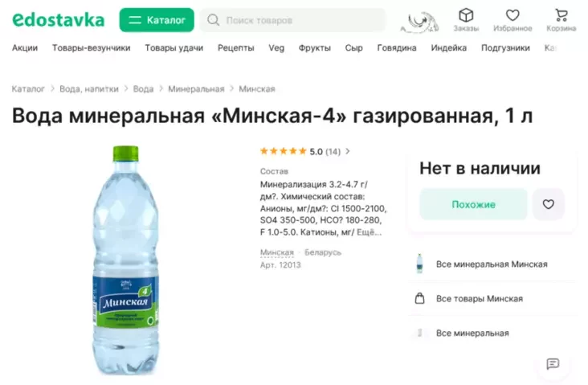Viewport: 588px width, 385px height.
Task: Click the Поиск товаров search field
Action: click(x=292, y=20)
